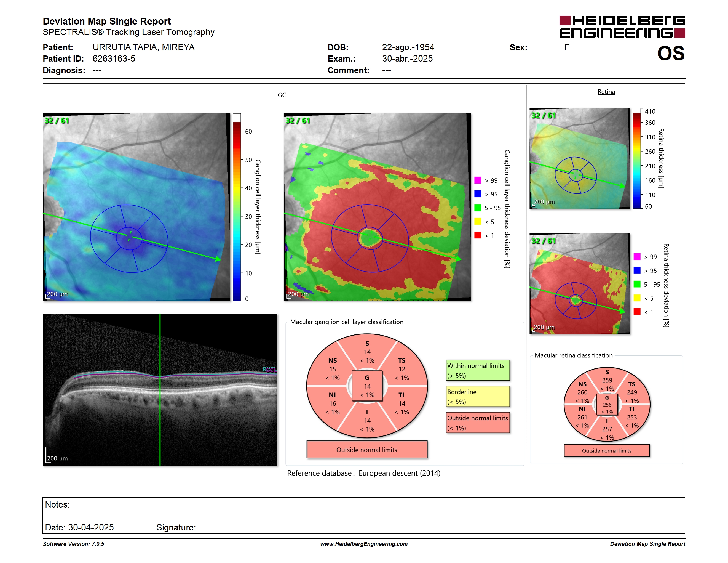Click the red < 1 GCL legend swatch
This screenshot has width=728, height=563.
[x=478, y=235]
